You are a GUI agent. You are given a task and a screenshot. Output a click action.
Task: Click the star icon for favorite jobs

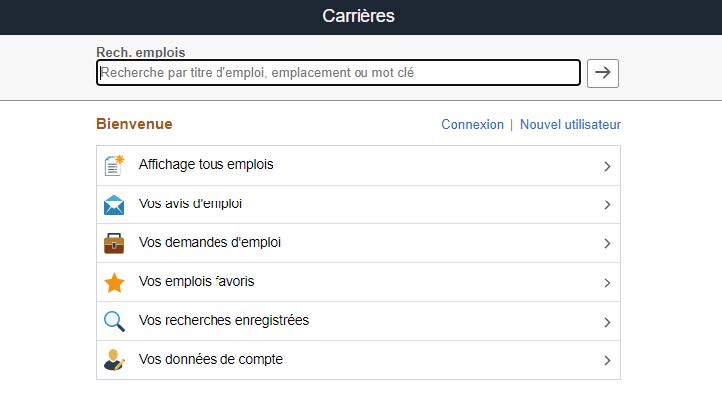pos(114,283)
